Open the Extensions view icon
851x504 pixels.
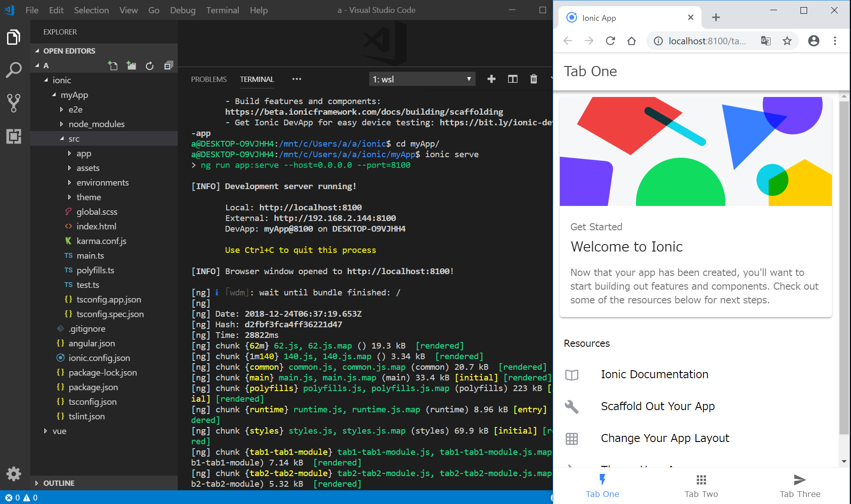tap(14, 136)
